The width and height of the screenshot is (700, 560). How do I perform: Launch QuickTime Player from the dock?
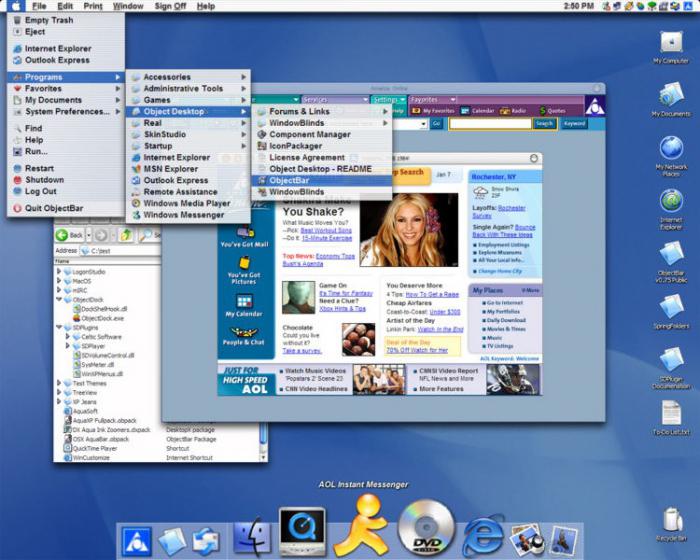(x=302, y=532)
